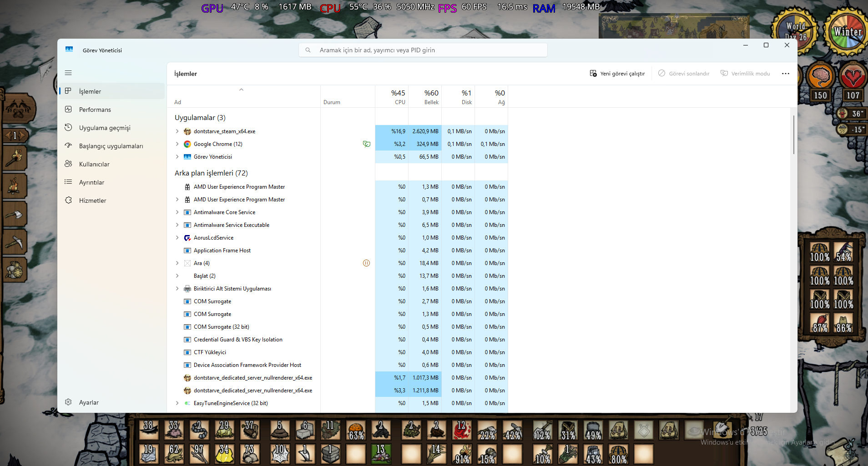This screenshot has height=466, width=868.
Task: Select Credential Guard & VBS Key Isolation
Action: 338,340
